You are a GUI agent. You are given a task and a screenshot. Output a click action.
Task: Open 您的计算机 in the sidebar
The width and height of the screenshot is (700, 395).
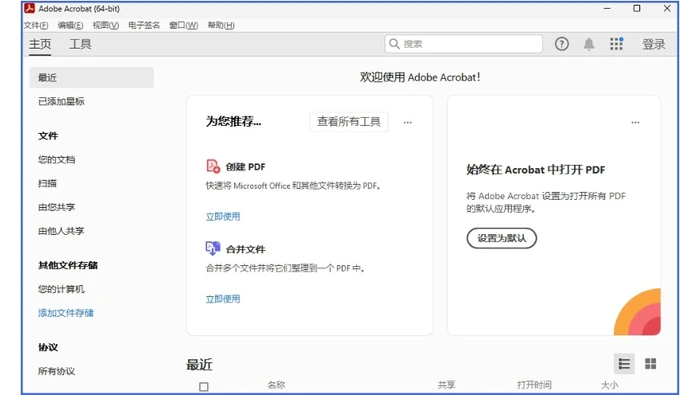61,289
